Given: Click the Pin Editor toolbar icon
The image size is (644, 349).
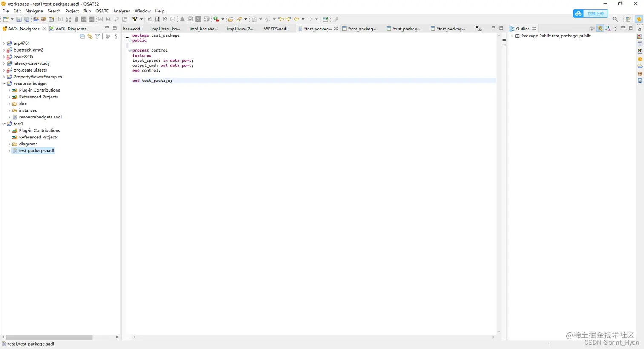Looking at the screenshot, I should [325, 19].
